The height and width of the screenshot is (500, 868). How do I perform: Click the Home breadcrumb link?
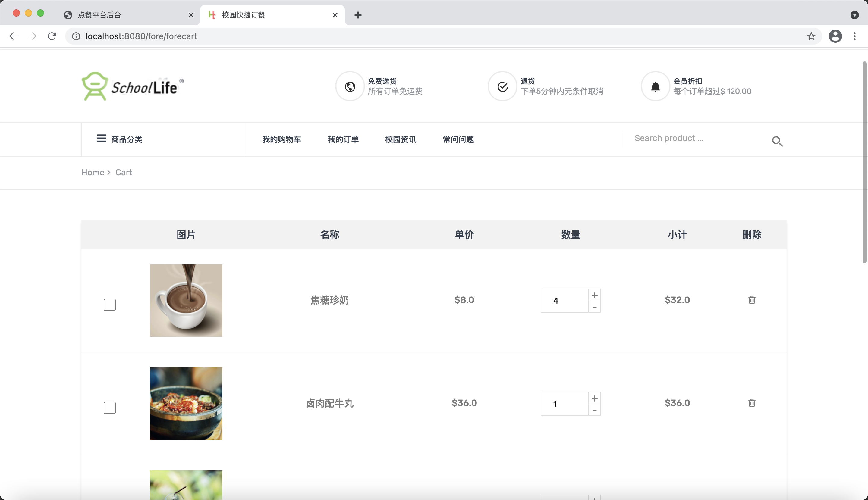[x=93, y=172]
